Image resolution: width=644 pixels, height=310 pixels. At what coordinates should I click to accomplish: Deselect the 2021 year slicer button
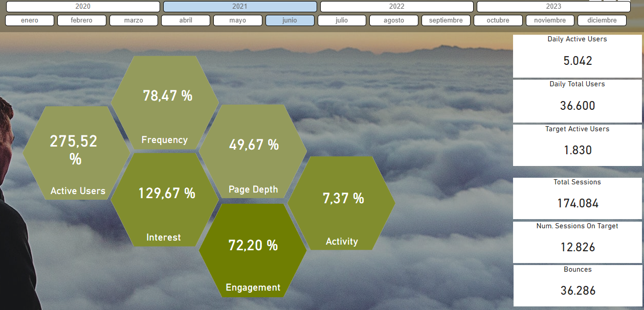pyautogui.click(x=240, y=7)
